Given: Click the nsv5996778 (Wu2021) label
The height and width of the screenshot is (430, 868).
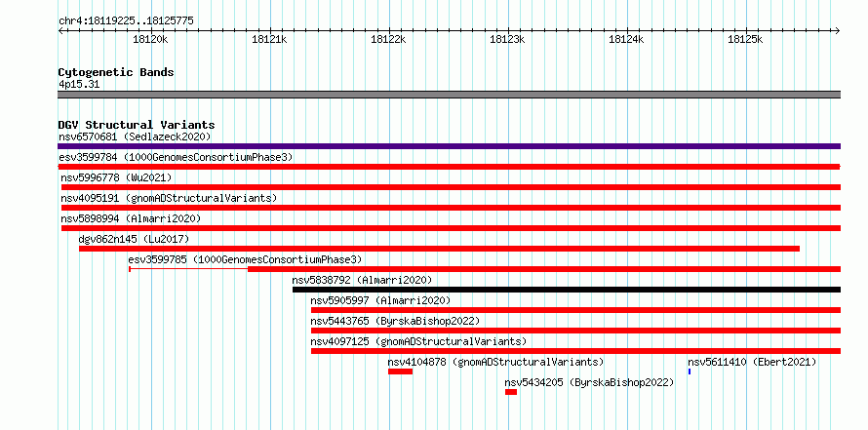Looking at the screenshot, I should [116, 177].
